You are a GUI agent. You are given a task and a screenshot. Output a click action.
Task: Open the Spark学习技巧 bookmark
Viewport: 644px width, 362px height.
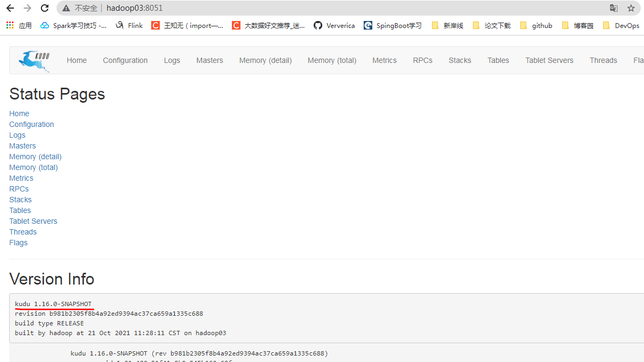pyautogui.click(x=73, y=25)
